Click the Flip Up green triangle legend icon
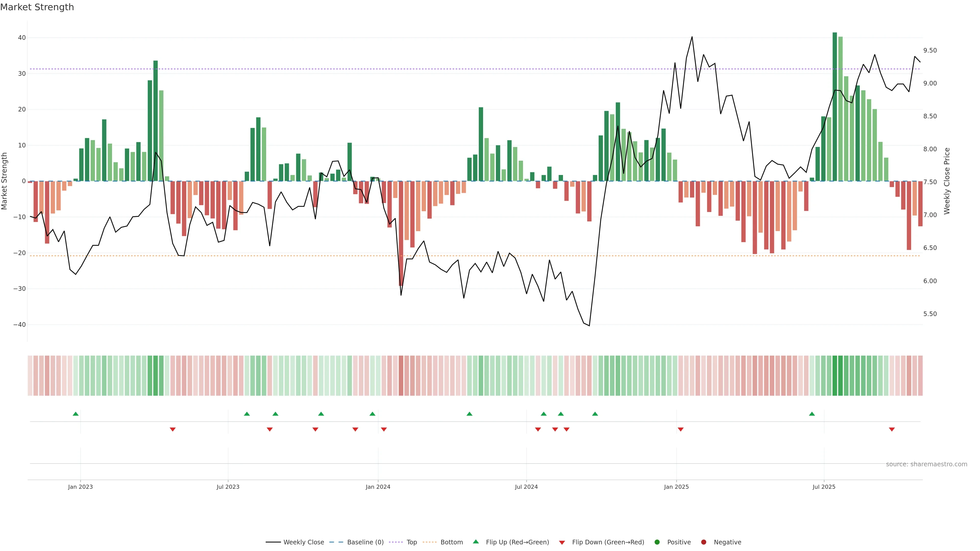Viewport: 980px width, 551px height. click(x=475, y=542)
